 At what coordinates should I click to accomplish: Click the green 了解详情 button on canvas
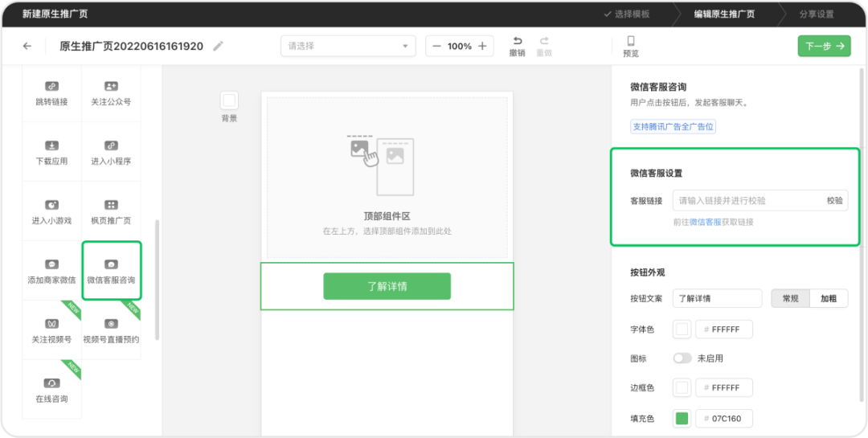[x=387, y=286]
